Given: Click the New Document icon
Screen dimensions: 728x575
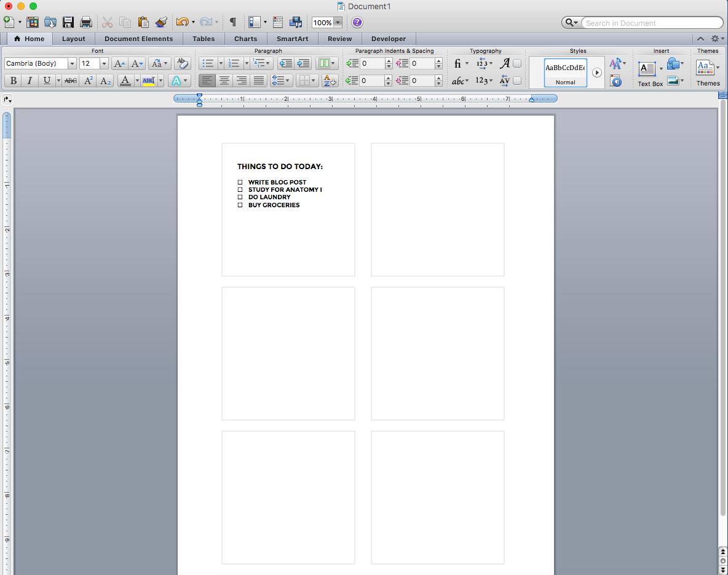Looking at the screenshot, I should coord(9,22).
